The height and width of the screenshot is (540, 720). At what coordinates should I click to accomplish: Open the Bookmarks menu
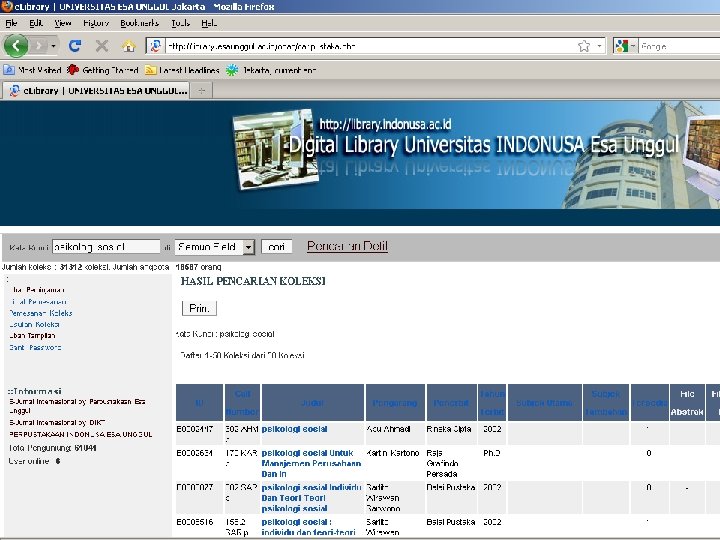pyautogui.click(x=140, y=23)
